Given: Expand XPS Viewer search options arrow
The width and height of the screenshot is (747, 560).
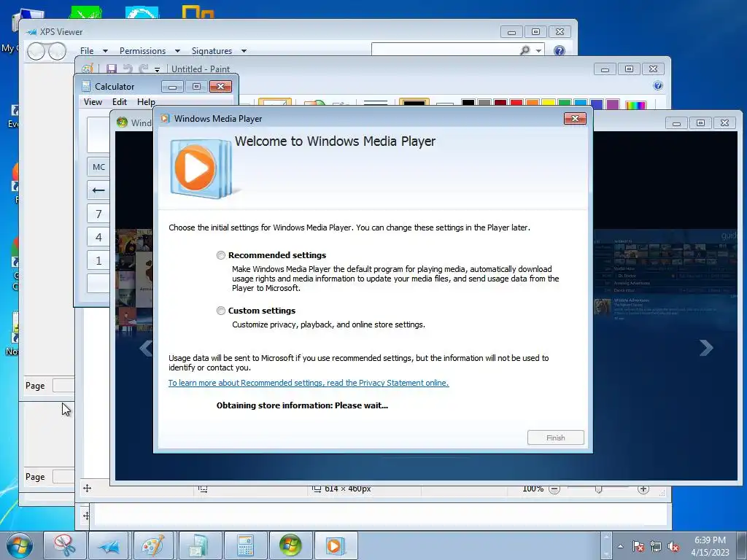Looking at the screenshot, I should tap(539, 50).
